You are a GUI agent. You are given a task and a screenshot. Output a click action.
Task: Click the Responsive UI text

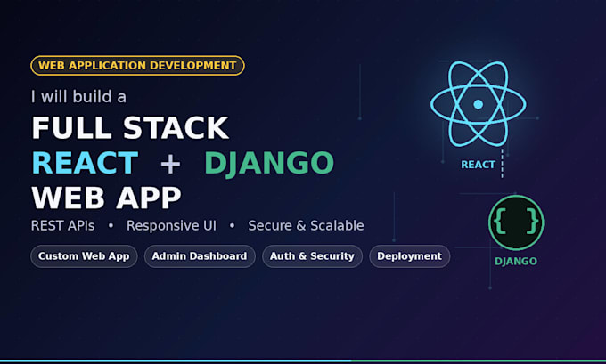click(172, 226)
